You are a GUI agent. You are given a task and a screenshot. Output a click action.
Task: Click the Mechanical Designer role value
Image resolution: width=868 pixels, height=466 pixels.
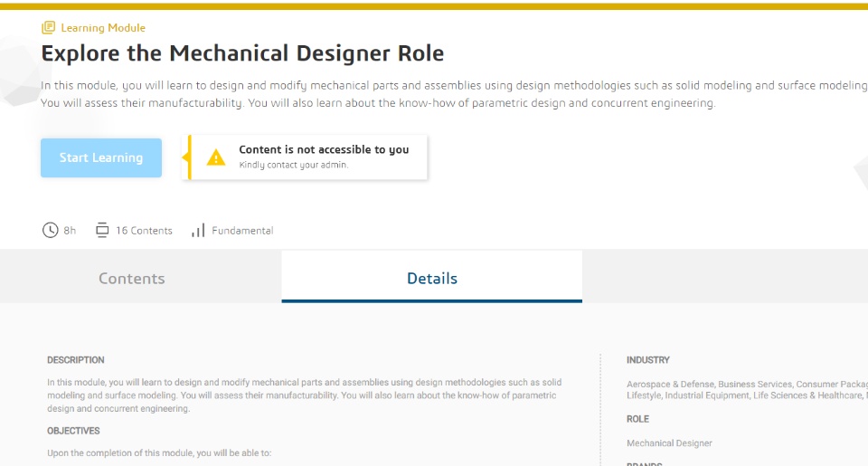coord(669,443)
